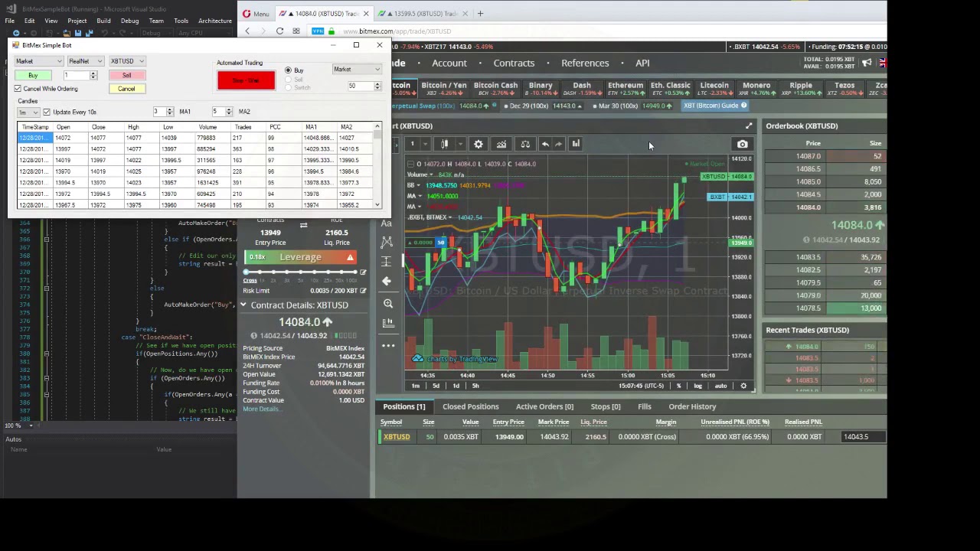Click the yellow Cancel button in bot
This screenshot has width=980, height=551.
coord(126,89)
